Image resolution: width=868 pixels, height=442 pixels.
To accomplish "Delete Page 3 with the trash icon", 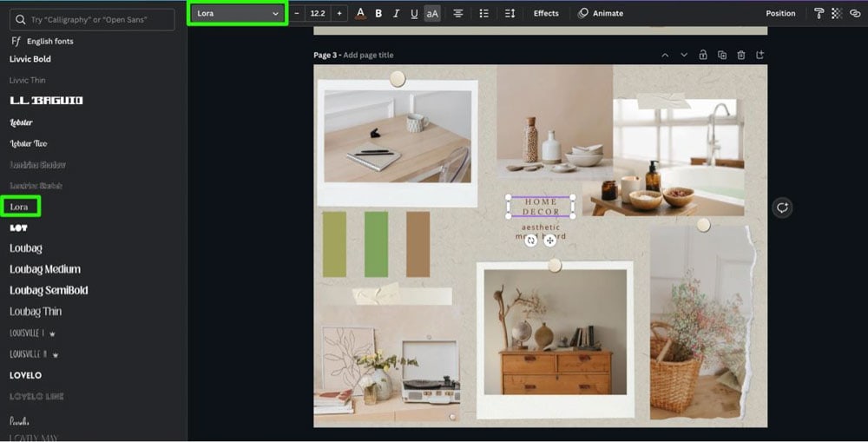I will [x=740, y=55].
